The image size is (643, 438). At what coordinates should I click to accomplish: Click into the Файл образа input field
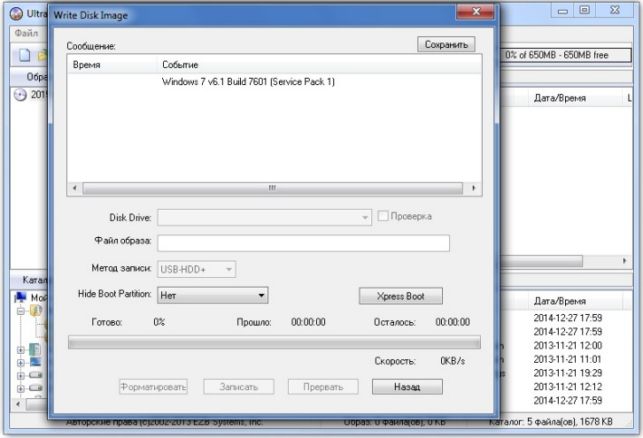coord(303,243)
